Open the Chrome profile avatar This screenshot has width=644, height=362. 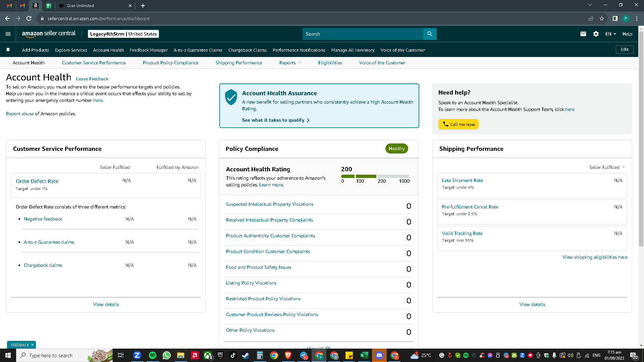click(626, 18)
